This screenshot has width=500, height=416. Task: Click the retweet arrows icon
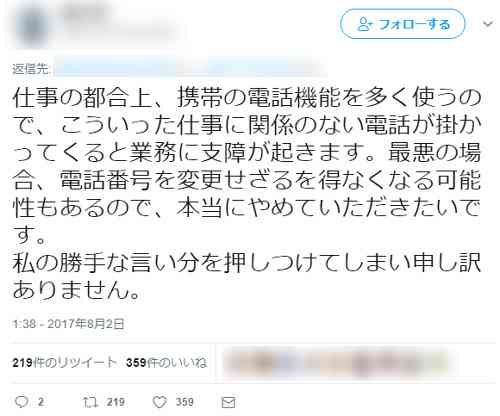click(90, 402)
